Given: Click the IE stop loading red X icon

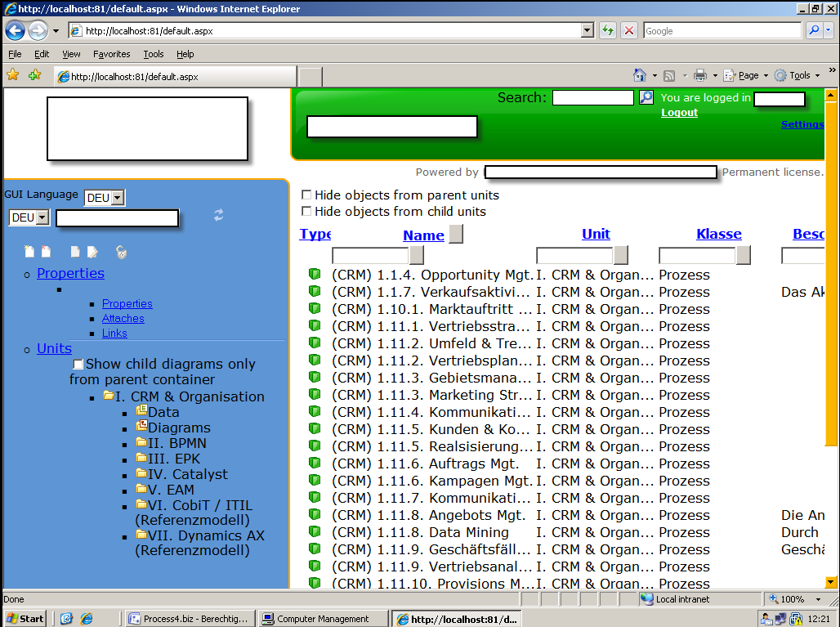Looking at the screenshot, I should (629, 30).
